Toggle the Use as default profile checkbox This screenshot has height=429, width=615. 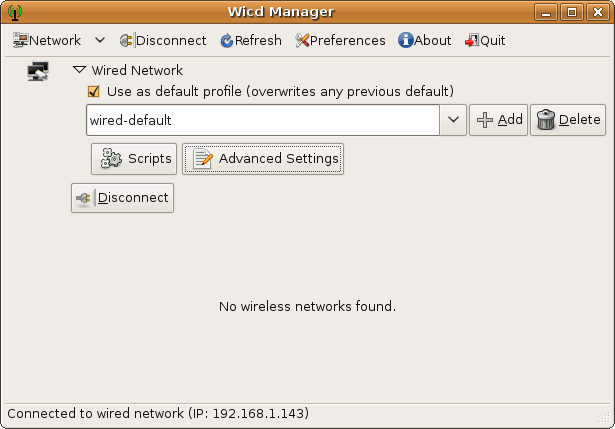pyautogui.click(x=94, y=91)
